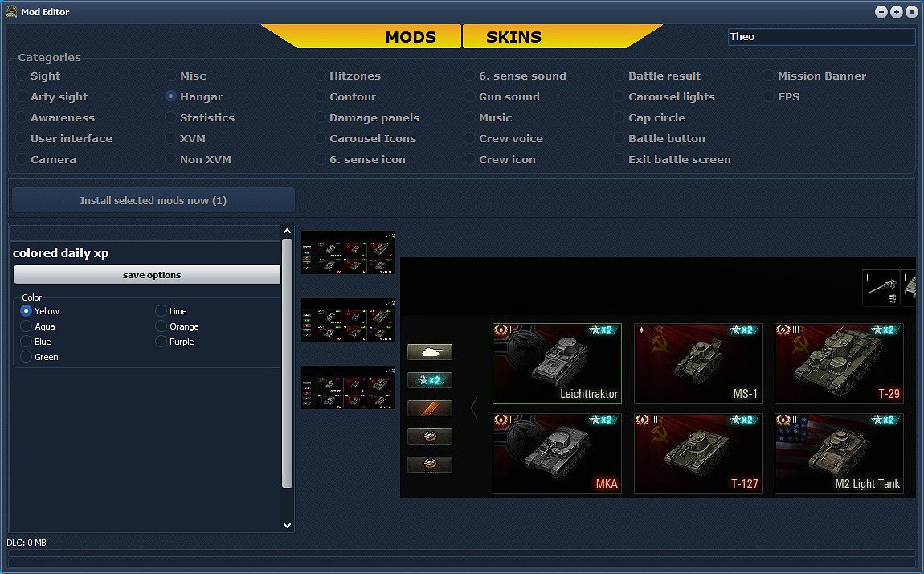Select the MODS tab

(x=411, y=36)
